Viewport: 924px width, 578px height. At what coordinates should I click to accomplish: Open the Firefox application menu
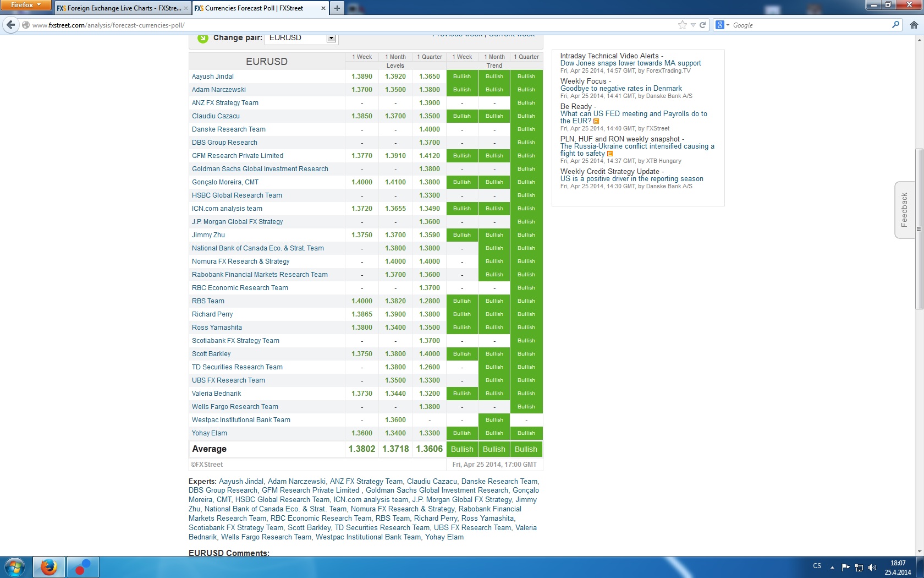tap(26, 5)
